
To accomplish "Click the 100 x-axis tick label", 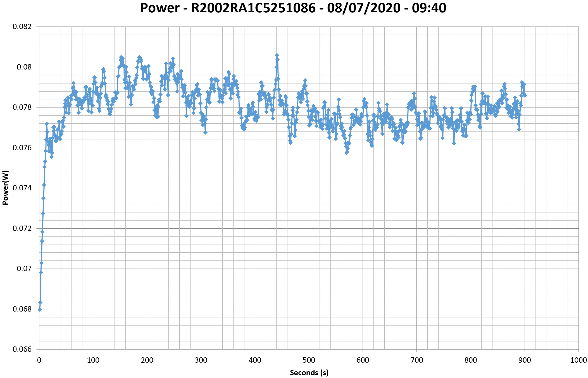I will tap(93, 360).
